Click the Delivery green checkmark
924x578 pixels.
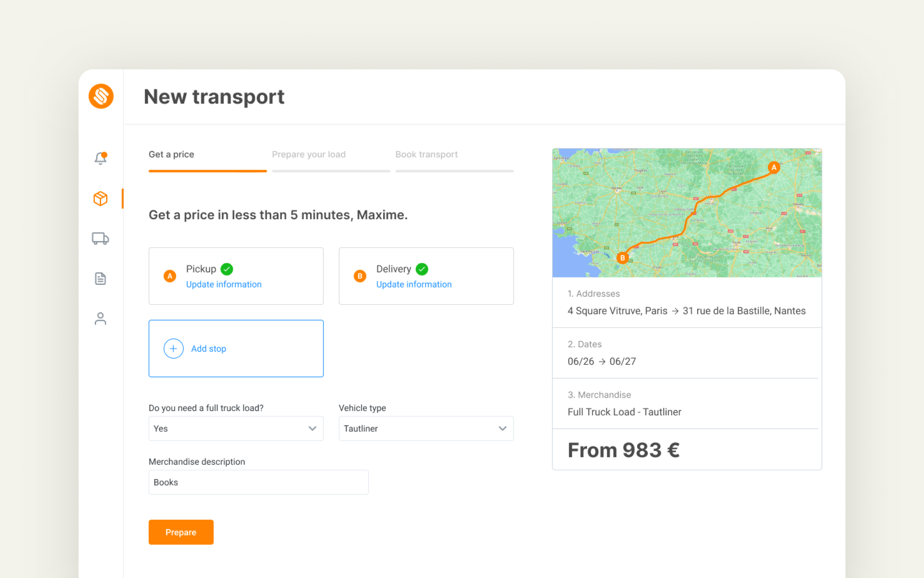tap(422, 269)
